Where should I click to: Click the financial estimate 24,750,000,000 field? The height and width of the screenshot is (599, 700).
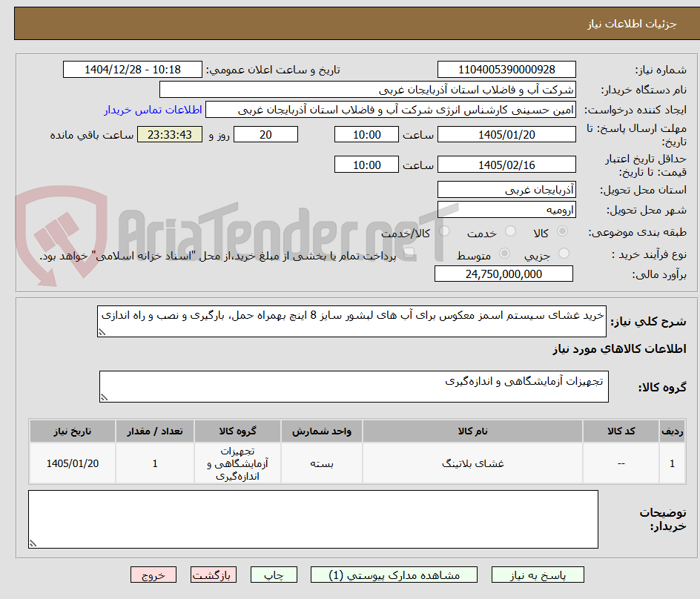tap(503, 274)
